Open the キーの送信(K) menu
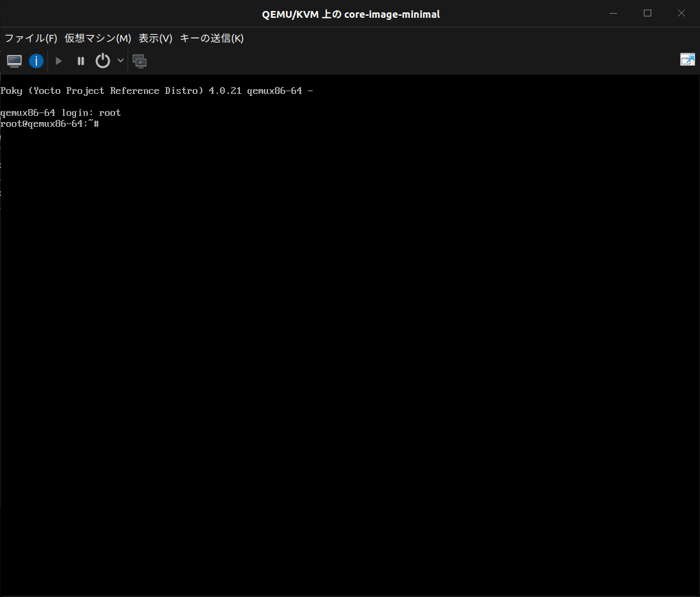This screenshot has width=700, height=597. pos(212,38)
